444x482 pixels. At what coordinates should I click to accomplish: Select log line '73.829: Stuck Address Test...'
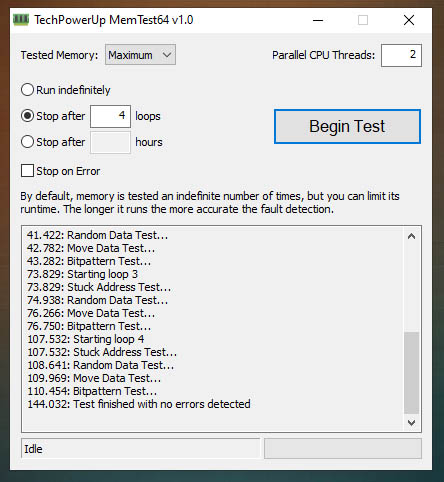coord(99,287)
